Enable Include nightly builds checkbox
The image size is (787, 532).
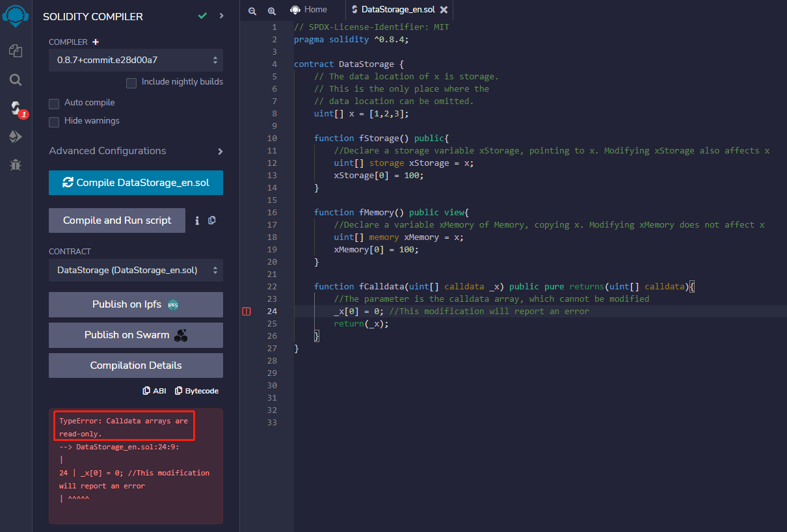point(131,83)
